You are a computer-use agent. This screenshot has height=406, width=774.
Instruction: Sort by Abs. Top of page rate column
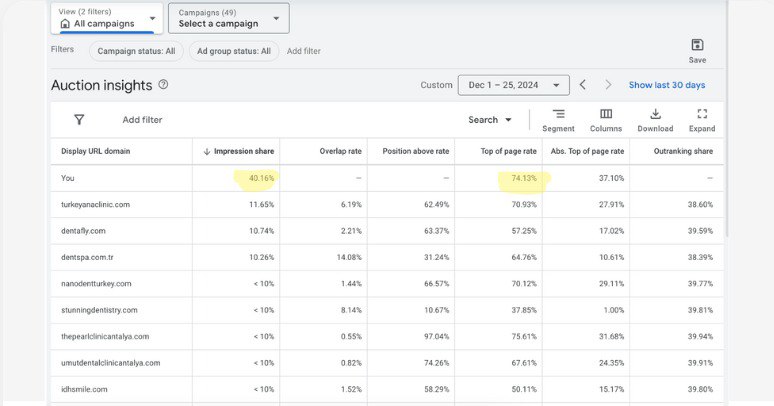coord(587,151)
